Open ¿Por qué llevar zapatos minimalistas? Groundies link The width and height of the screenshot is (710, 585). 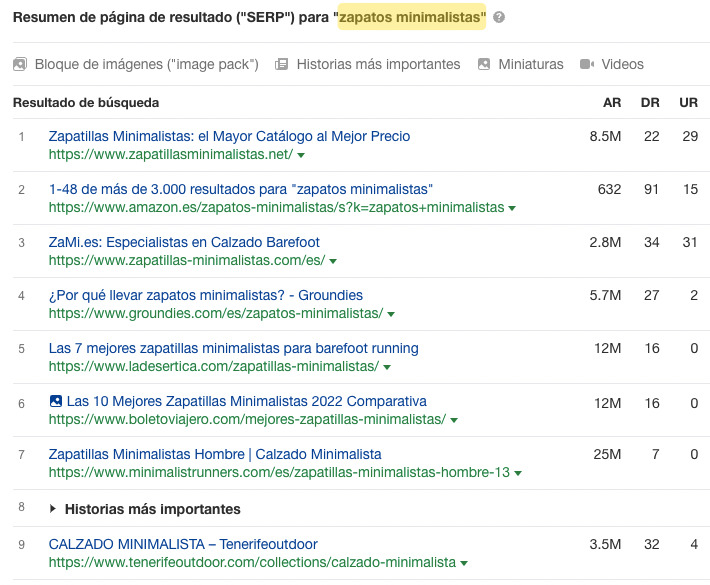[206, 295]
